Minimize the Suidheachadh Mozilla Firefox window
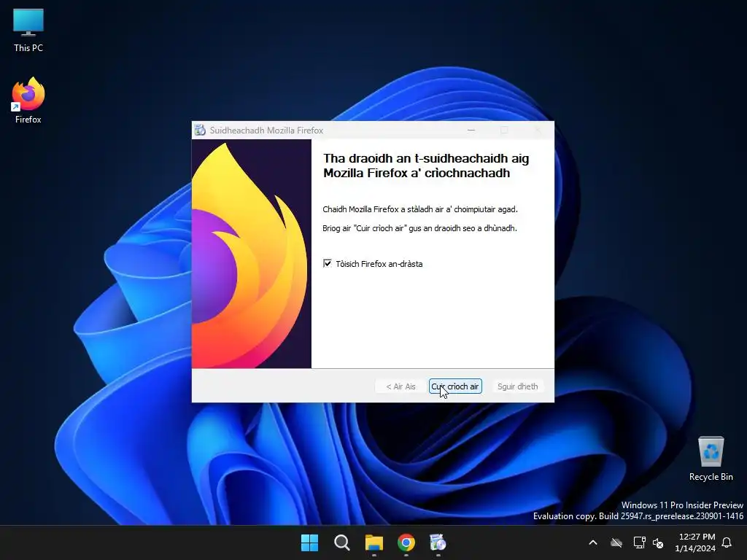Screen dimensions: 747x560 471,130
